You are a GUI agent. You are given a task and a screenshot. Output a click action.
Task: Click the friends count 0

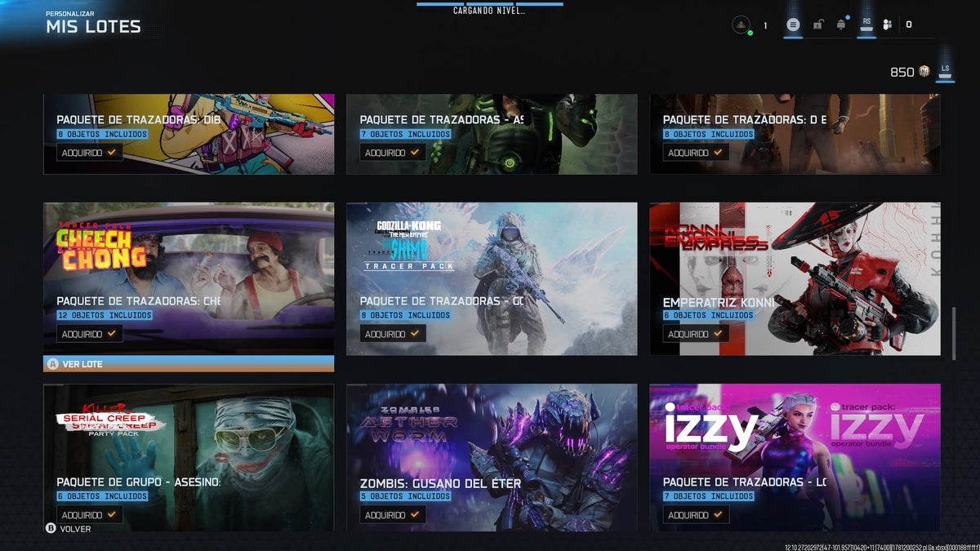pos(909,25)
